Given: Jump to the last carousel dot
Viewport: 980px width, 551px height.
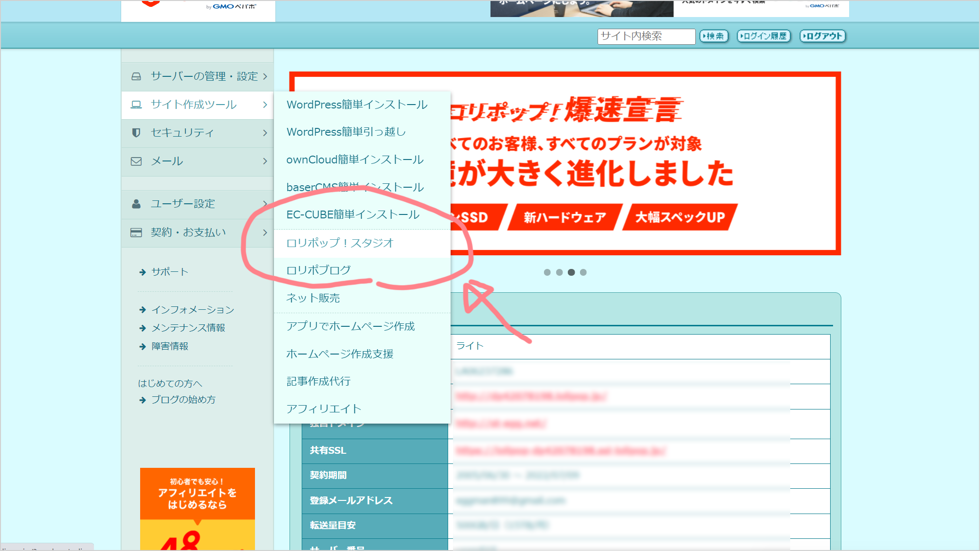Looking at the screenshot, I should click(x=583, y=272).
